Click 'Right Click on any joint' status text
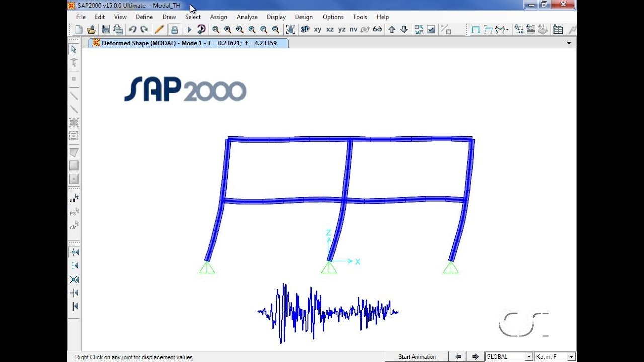This screenshot has width=644, height=362. pyautogui.click(x=134, y=357)
